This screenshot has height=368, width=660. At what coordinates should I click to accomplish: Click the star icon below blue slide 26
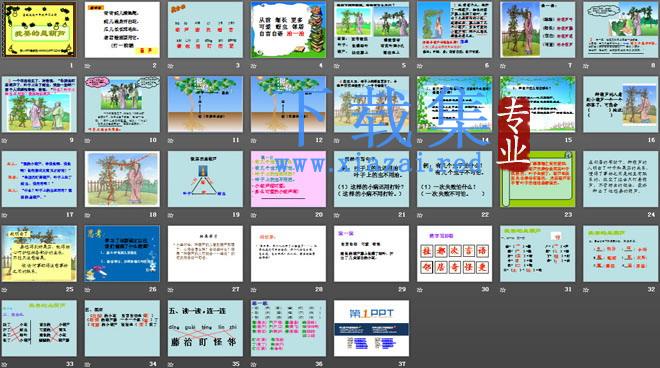pyautogui.click(x=88, y=290)
